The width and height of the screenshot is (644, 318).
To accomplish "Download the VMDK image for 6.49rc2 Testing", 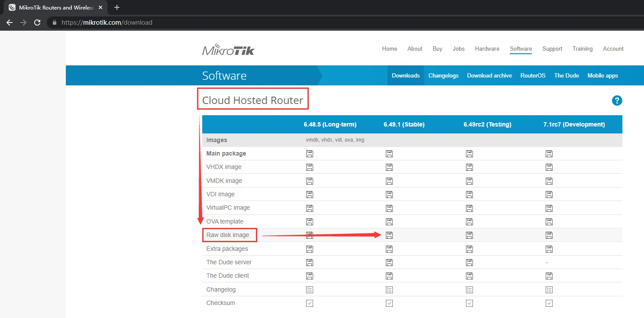I will click(x=469, y=181).
